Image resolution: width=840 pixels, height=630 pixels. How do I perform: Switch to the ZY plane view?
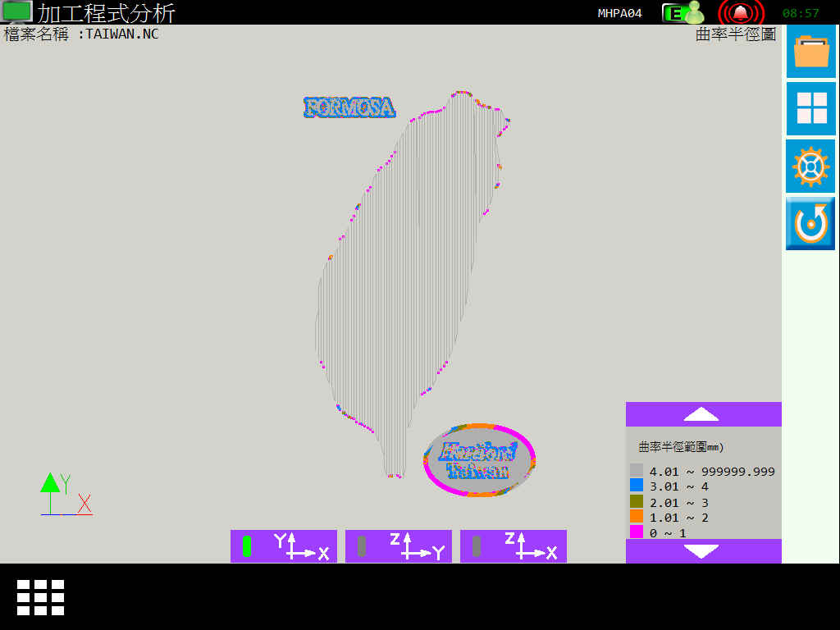[399, 546]
